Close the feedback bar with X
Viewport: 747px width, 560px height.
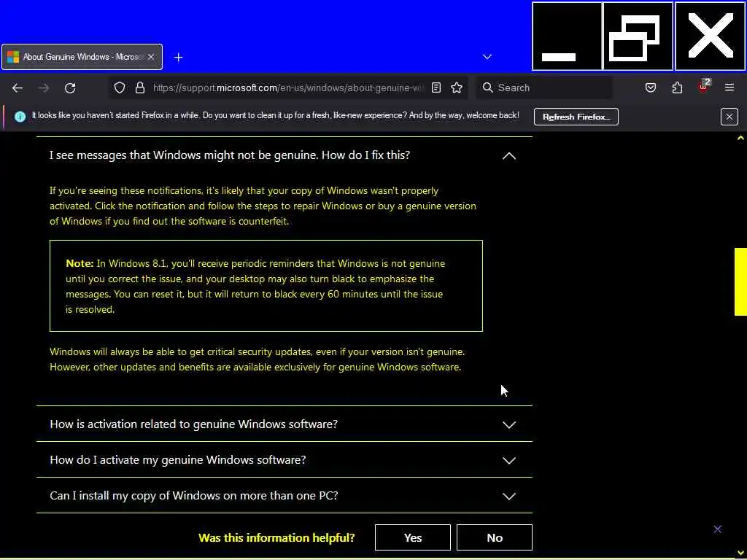pyautogui.click(x=717, y=529)
